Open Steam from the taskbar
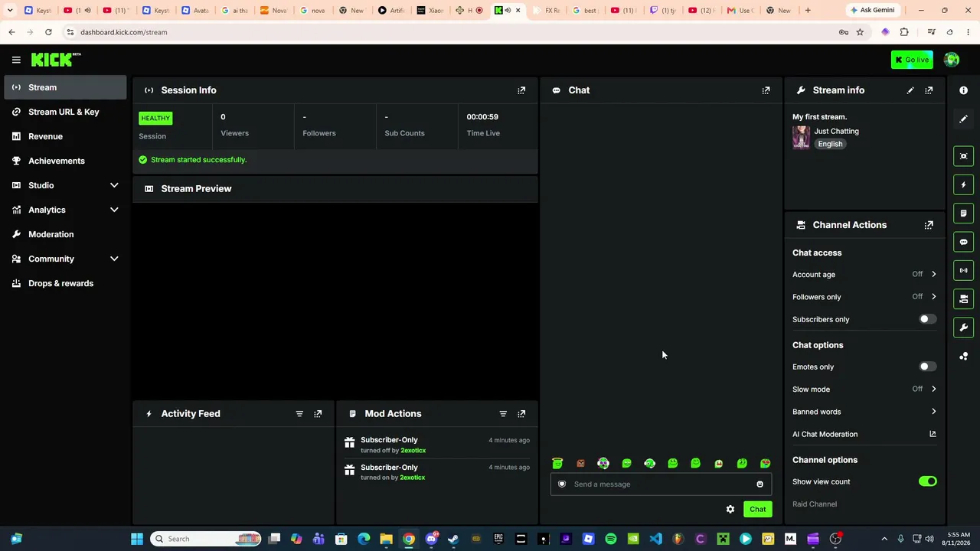This screenshot has width=980, height=551. tap(453, 539)
